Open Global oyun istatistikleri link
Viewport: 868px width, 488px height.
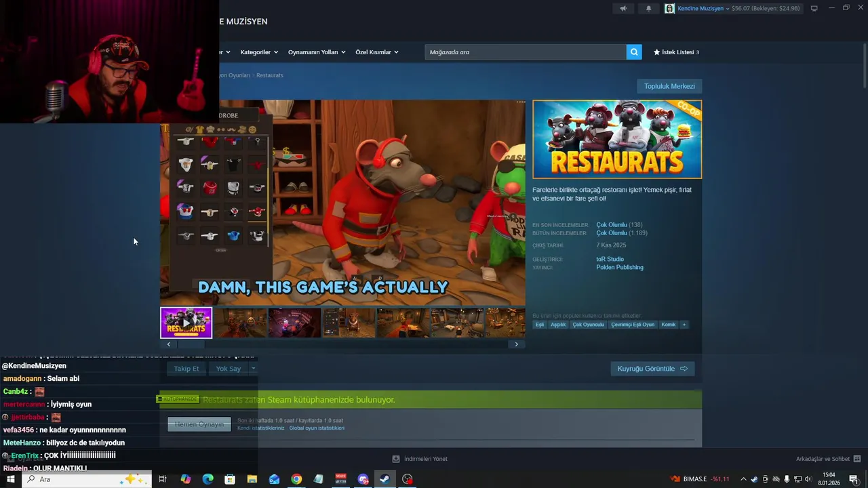317,428
